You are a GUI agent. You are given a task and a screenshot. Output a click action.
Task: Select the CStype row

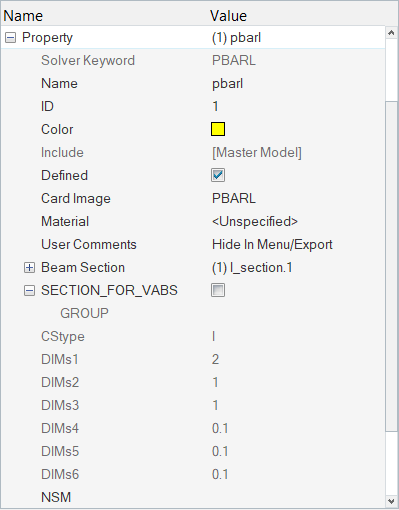point(193,336)
